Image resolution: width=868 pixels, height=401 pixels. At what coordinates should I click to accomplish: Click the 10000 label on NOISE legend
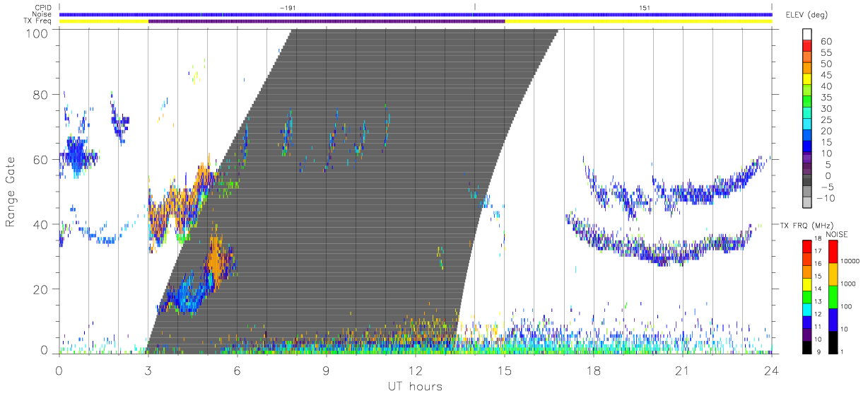850,261
